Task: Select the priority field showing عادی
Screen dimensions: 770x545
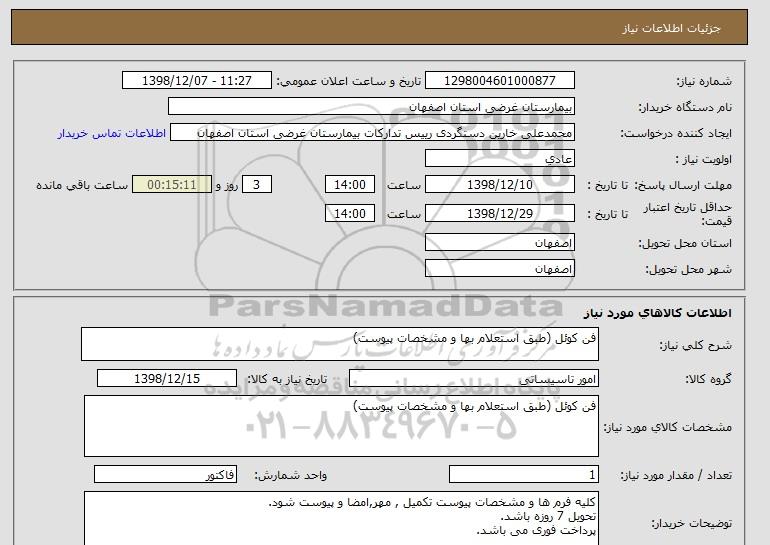Action: coord(500,159)
